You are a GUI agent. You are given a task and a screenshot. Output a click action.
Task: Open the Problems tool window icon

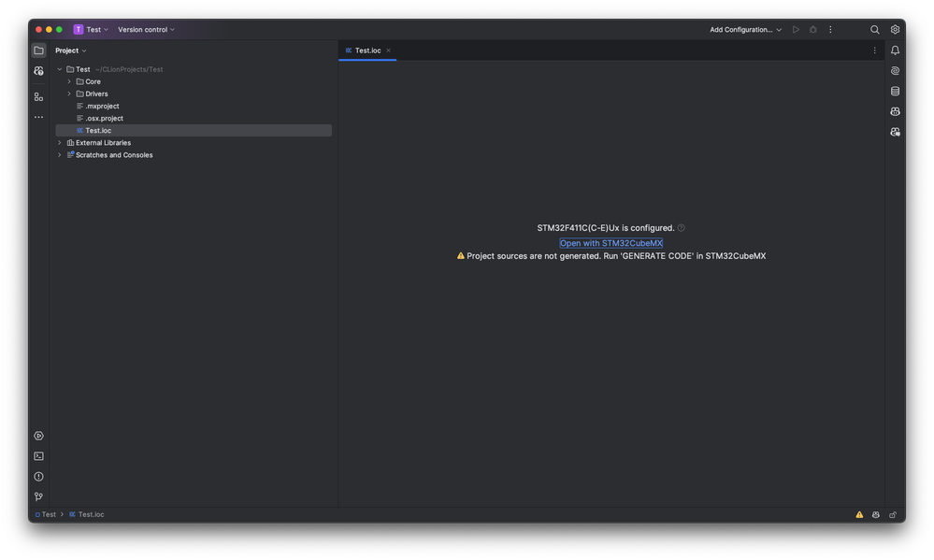coord(38,477)
